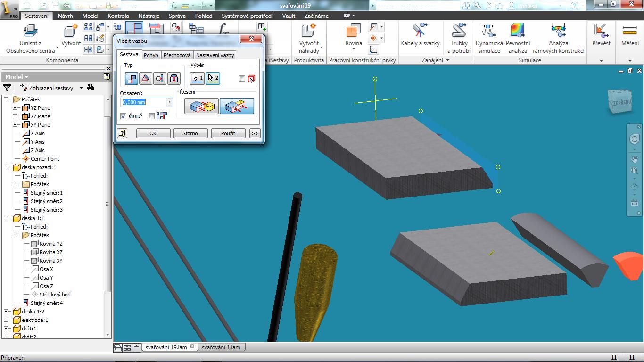
Task: Toggle predict offset and orientation checkbox
Action: pos(151,116)
